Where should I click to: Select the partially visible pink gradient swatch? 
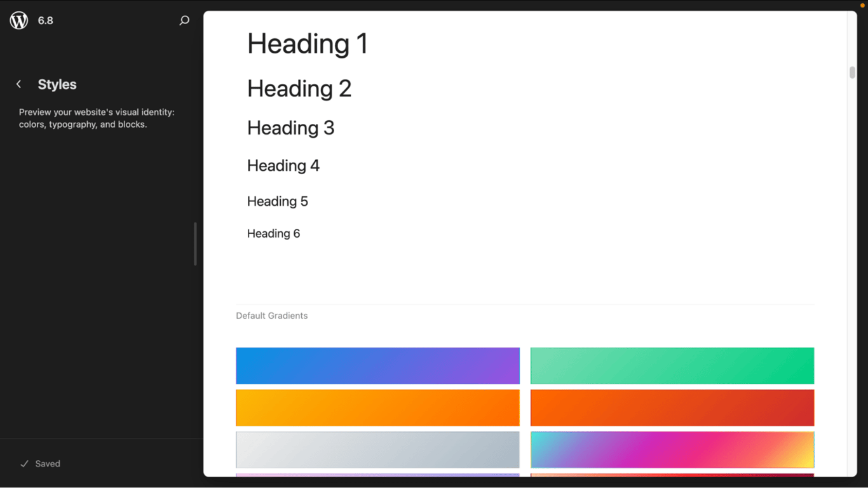click(x=377, y=477)
